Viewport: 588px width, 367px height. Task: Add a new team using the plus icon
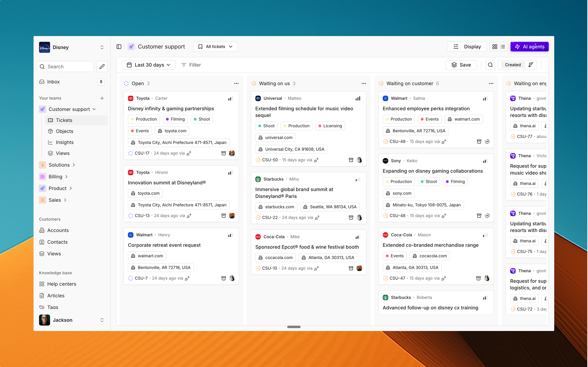tap(102, 98)
